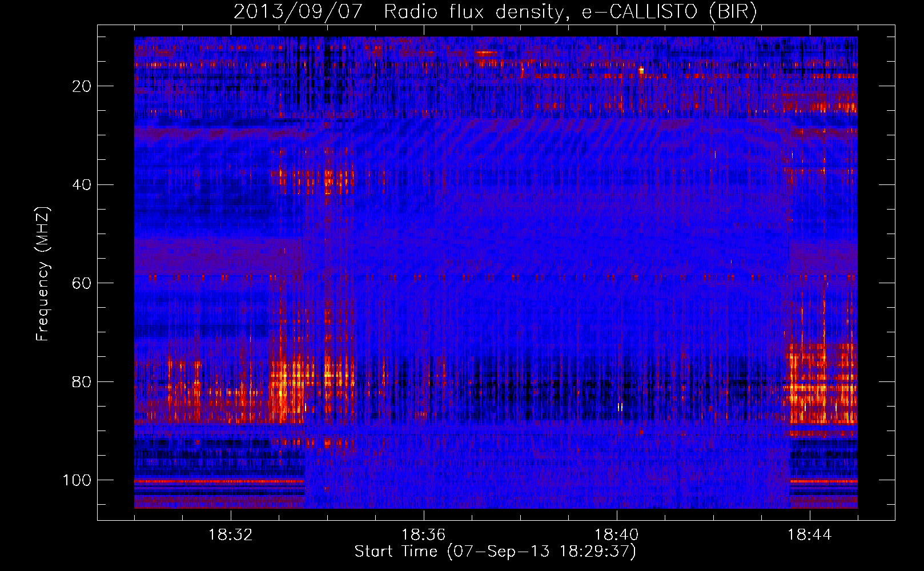Screen dimensions: 924x571
Task: Click the 18:44 time tick label
Action: coord(810,535)
